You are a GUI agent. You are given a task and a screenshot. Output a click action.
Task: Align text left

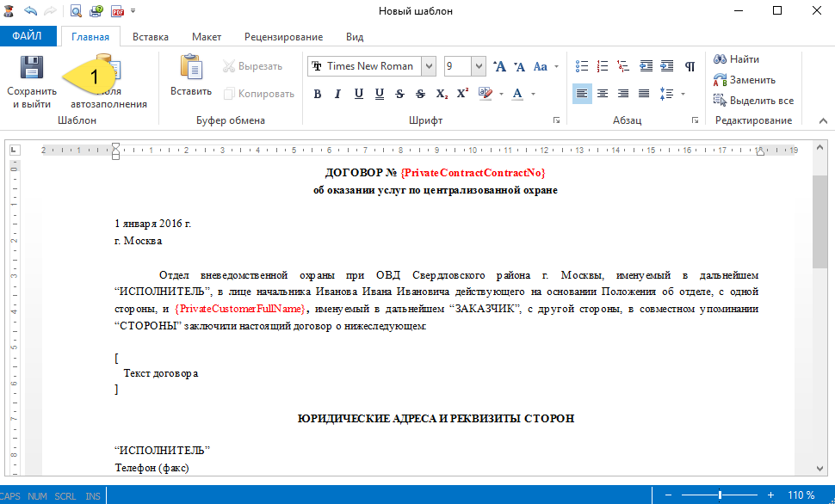tap(582, 94)
